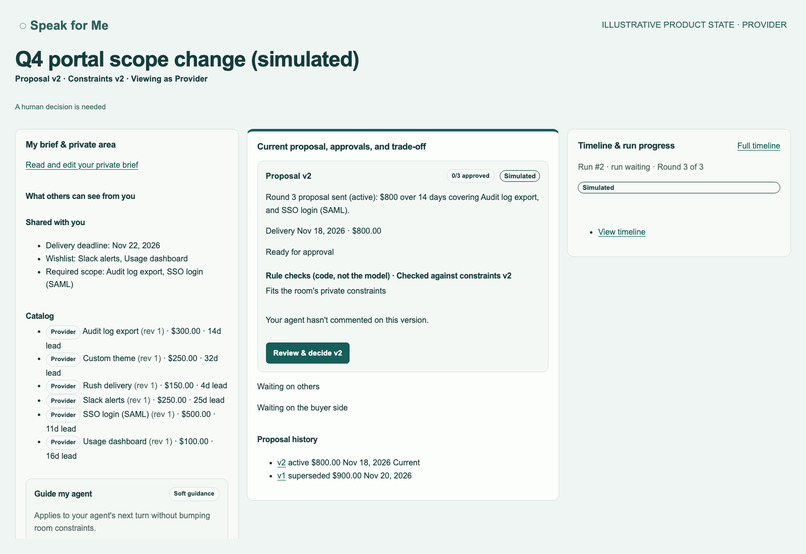Click the 'Timeline & run progress' heading
The height and width of the screenshot is (554, 806).
[626, 146]
